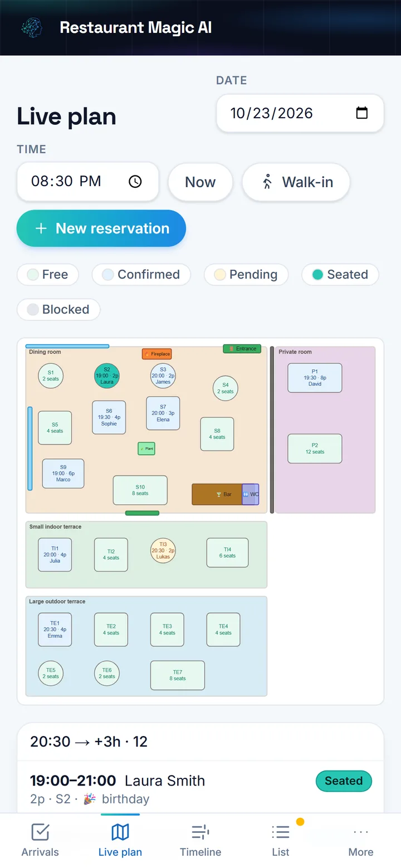This screenshot has width=401, height=868.
Task: Click the Restaurant Magic AI brain logo
Action: (x=32, y=27)
